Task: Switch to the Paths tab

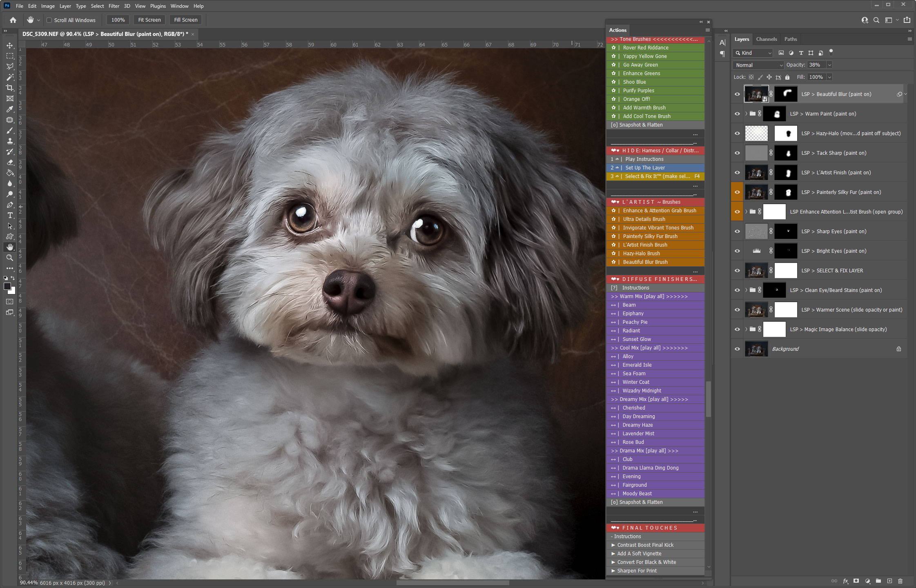Action: coord(791,39)
